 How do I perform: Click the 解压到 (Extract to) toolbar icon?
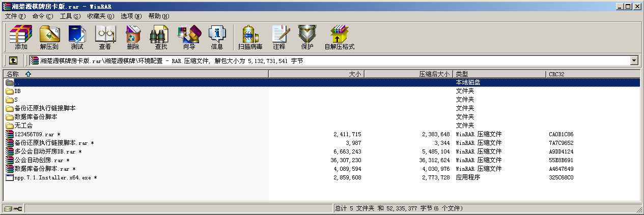coord(49,34)
